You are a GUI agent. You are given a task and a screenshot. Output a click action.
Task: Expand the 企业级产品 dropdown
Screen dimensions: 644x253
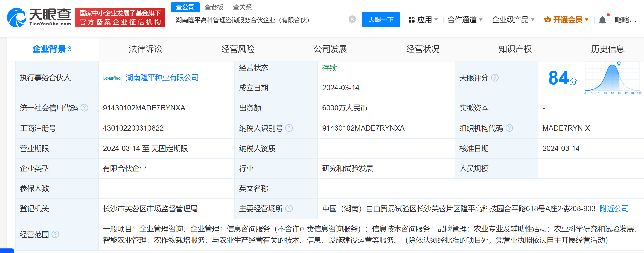pyautogui.click(x=513, y=20)
